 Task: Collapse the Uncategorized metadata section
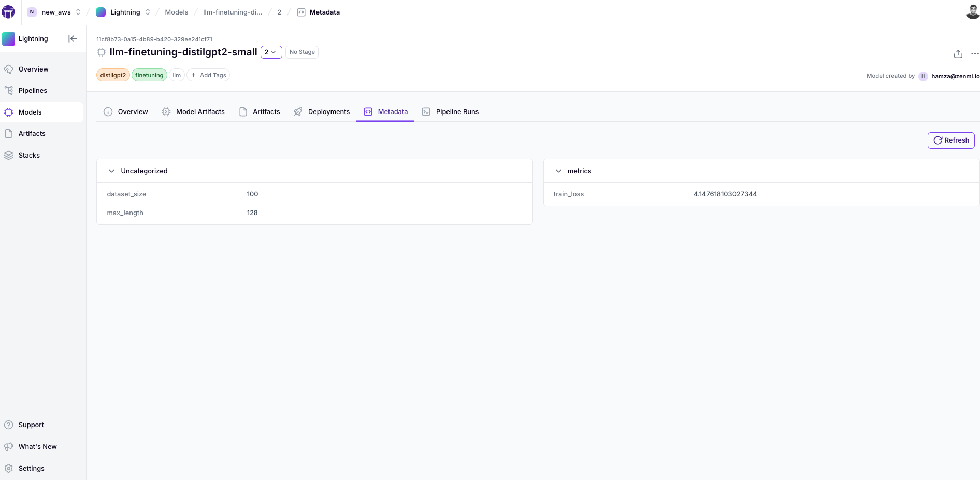point(111,171)
